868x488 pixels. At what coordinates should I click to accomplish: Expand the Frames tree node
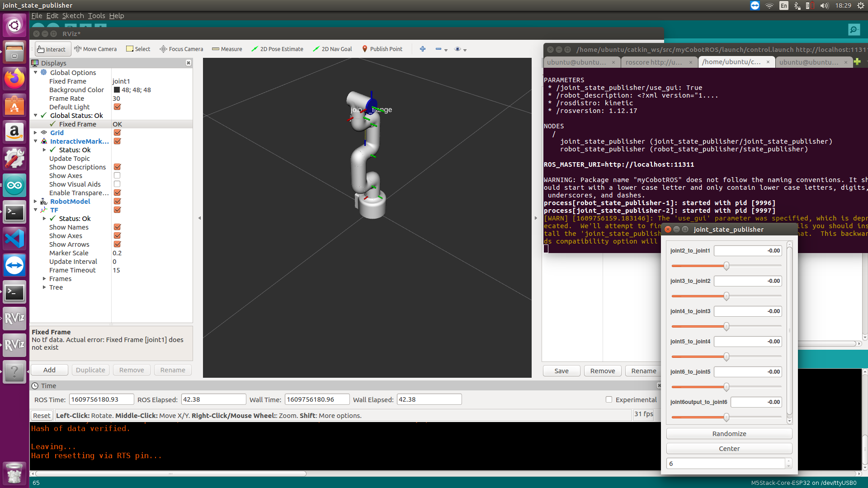44,279
